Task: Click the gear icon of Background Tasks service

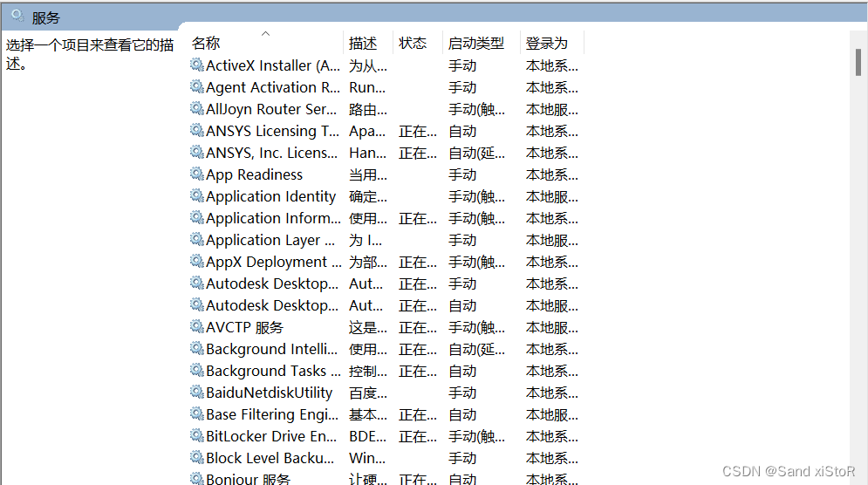Action: point(197,370)
